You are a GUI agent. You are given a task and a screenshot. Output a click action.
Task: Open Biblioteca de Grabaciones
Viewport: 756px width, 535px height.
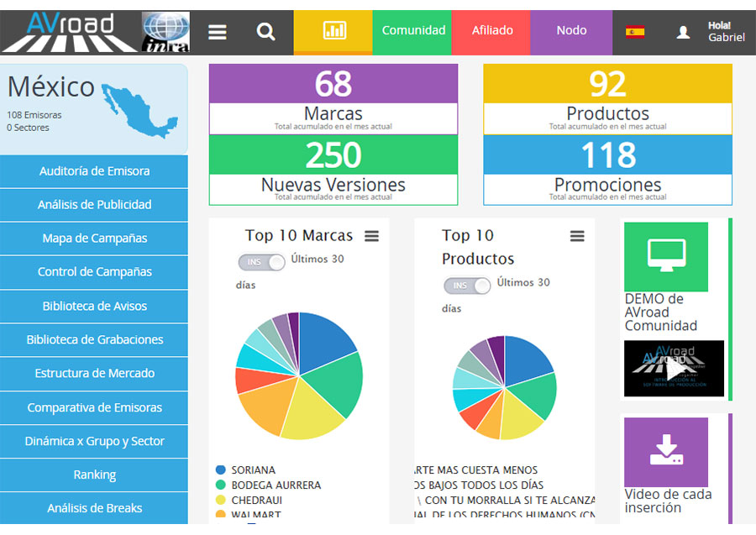tap(94, 340)
